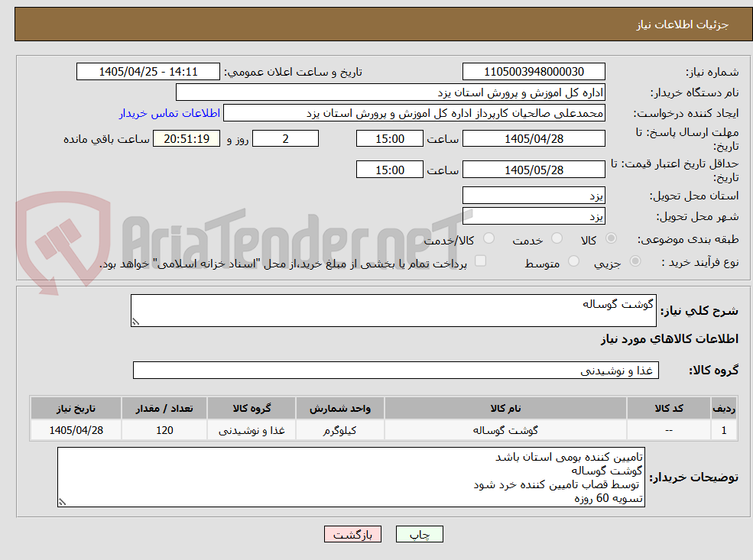This screenshot has width=753, height=560.
Task: Click the کد کالا column header
Action: point(668,409)
